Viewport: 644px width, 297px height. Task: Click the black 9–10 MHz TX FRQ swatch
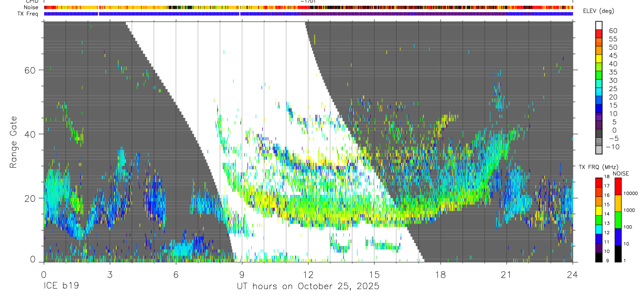click(x=599, y=257)
